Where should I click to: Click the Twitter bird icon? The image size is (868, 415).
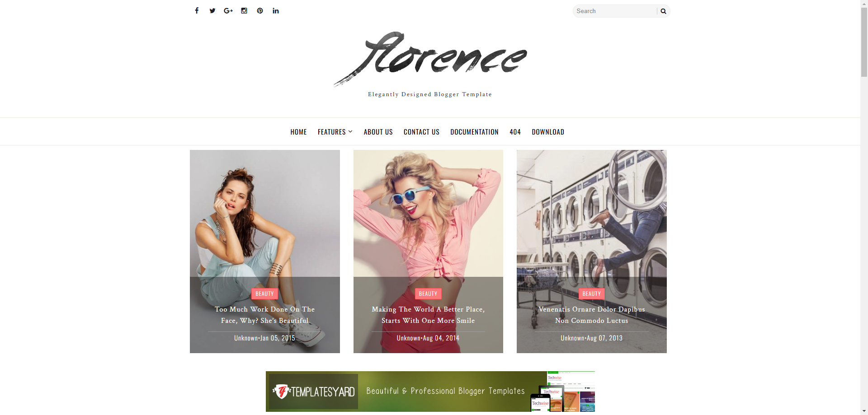(212, 11)
